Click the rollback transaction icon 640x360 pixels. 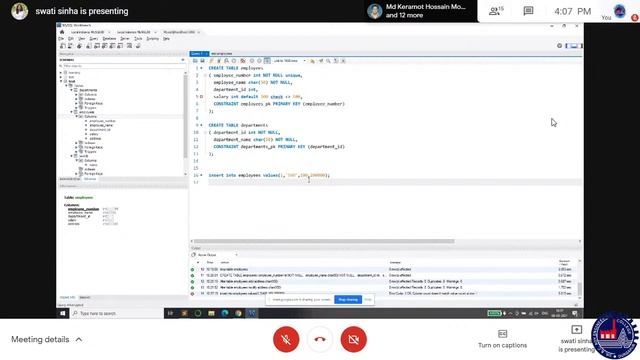point(259,61)
